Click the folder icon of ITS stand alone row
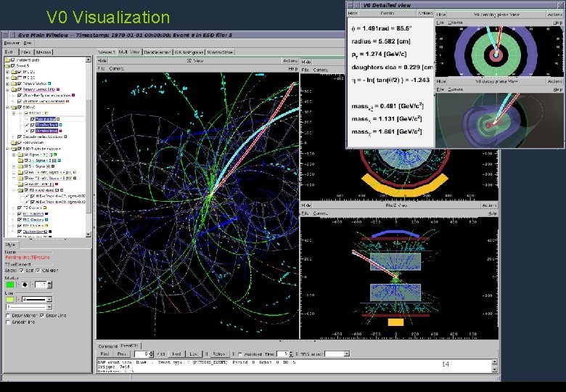566x392 pixels. pyautogui.click(x=20, y=190)
